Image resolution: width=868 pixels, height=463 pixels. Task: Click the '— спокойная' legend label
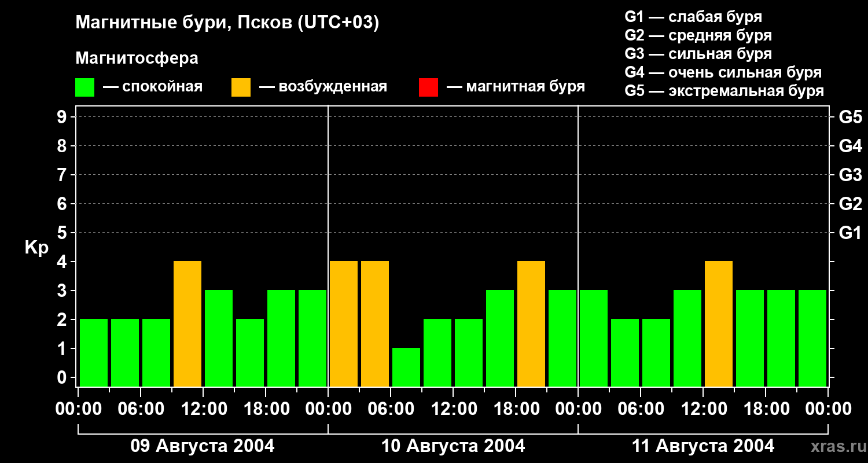point(153,87)
